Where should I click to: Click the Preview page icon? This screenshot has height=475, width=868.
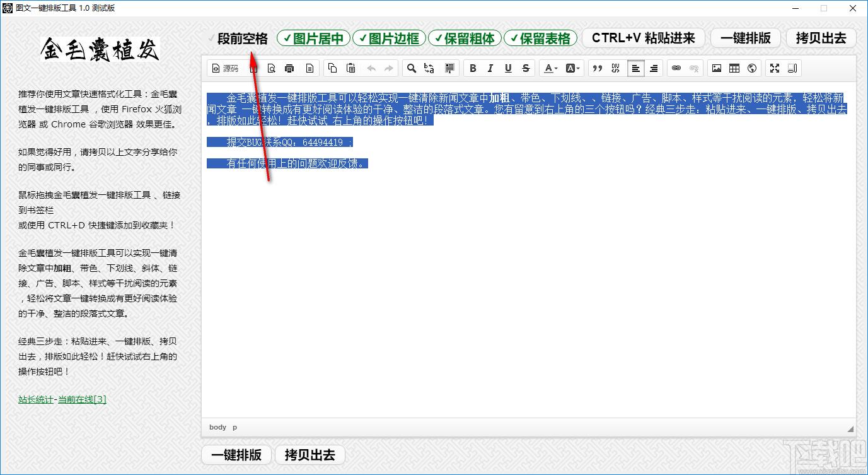click(272, 68)
